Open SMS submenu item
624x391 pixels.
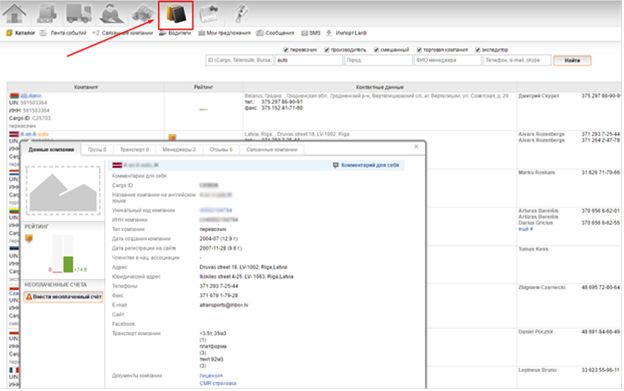tap(311, 33)
